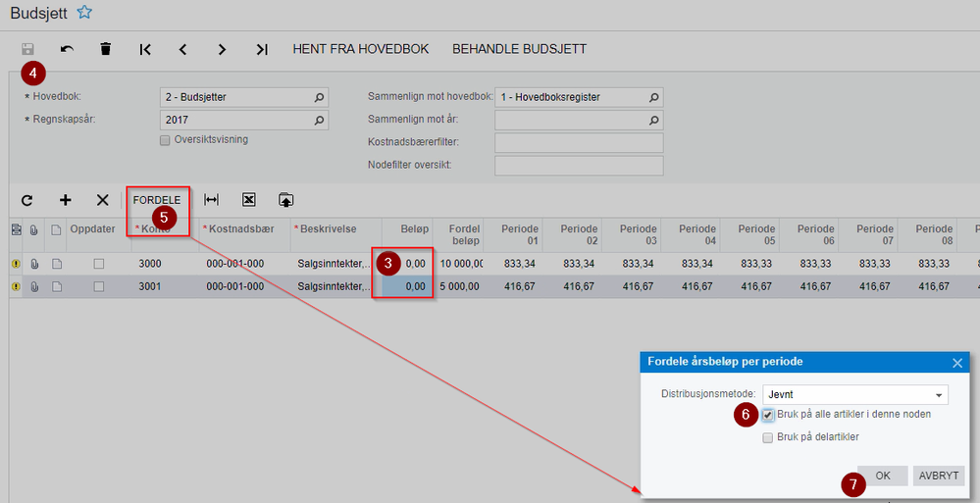
Task: Click the fit-to-width columns icon
Action: point(211,200)
